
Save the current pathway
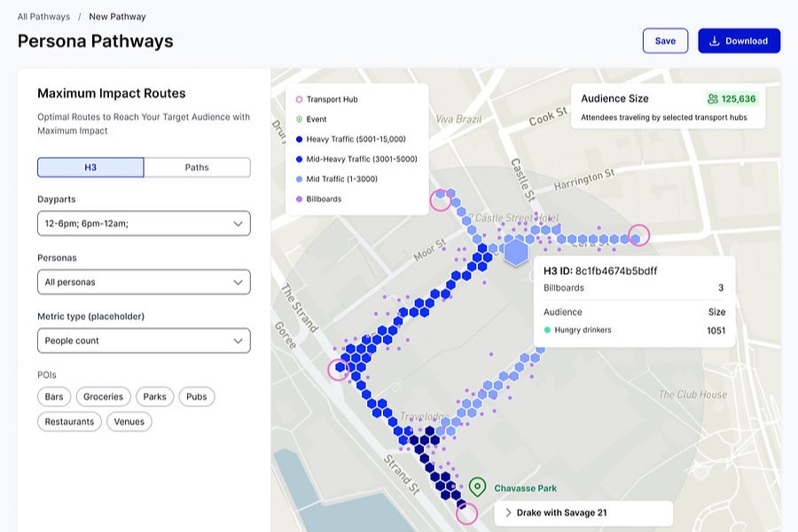[x=665, y=41]
